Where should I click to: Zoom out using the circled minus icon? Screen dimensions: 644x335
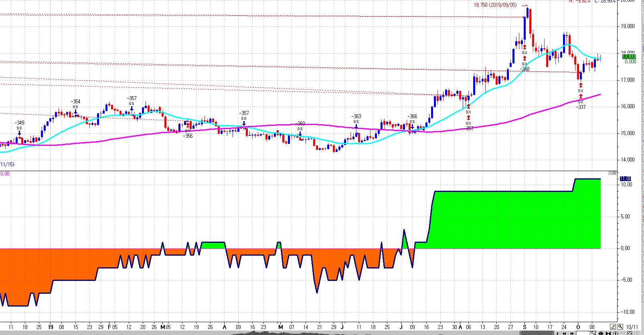click(623, 333)
